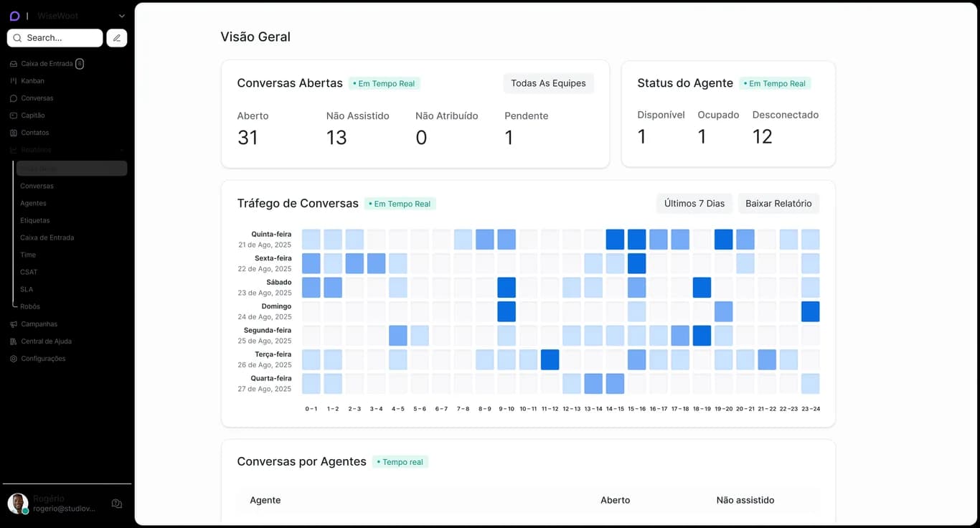Open the Todas As Equipes team filter
Viewport: 980px width, 528px height.
click(548, 83)
